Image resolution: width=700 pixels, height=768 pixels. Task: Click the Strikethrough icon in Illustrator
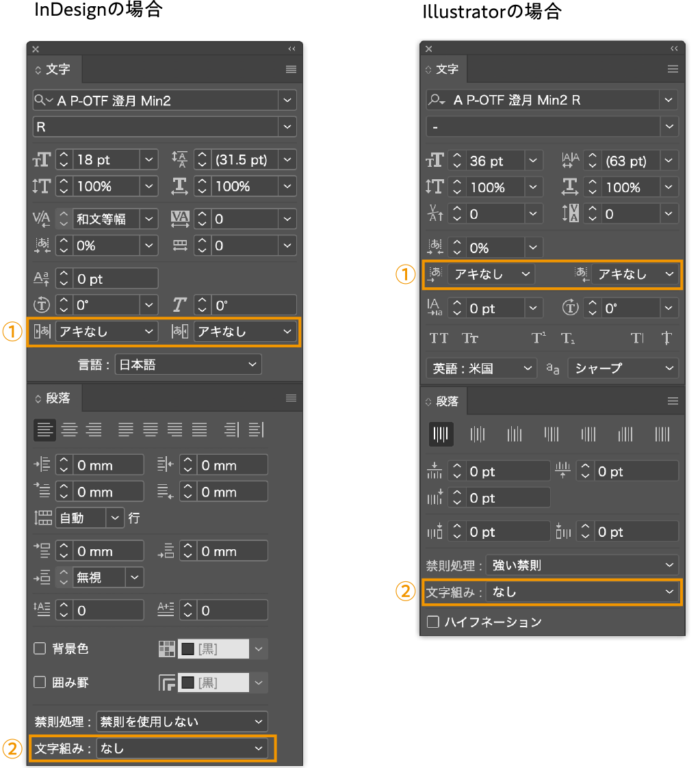click(x=666, y=339)
